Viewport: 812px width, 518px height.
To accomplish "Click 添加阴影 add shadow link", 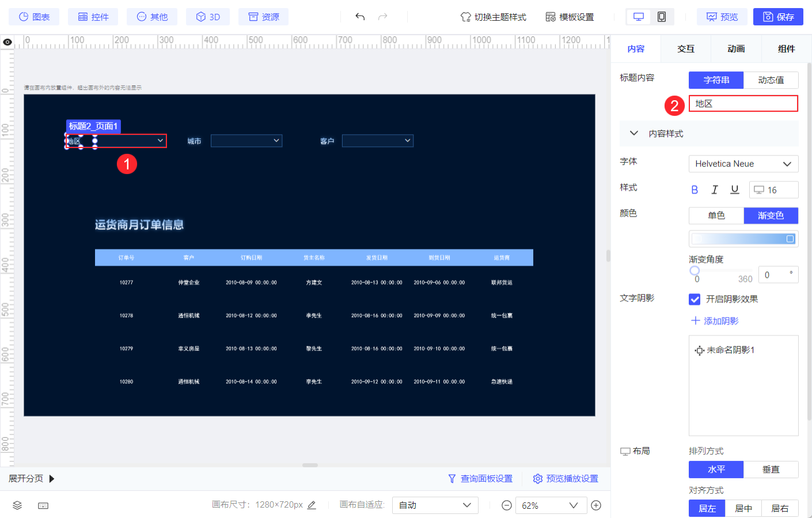I will 715,321.
